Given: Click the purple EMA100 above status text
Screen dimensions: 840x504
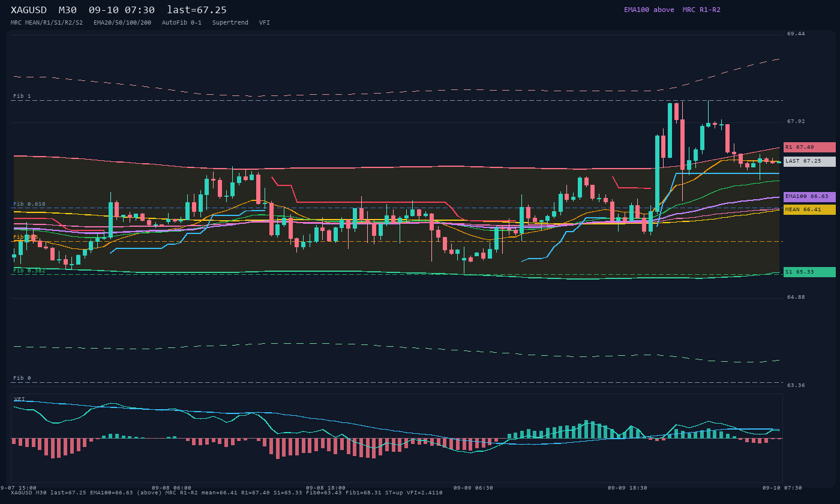Looking at the screenshot, I should [x=649, y=10].
